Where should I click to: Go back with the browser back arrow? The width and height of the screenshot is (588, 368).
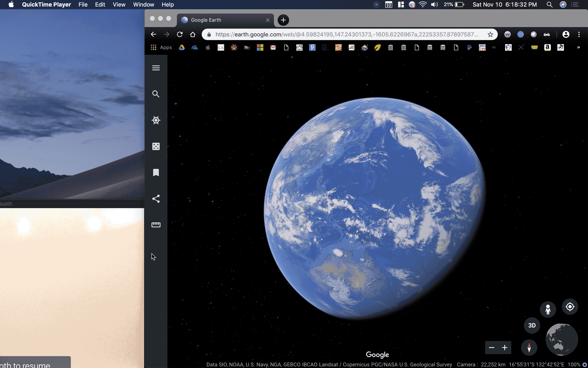tap(153, 34)
